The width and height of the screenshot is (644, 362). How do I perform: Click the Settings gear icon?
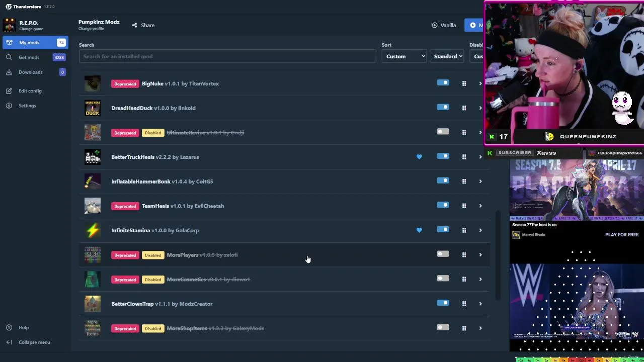[x=9, y=106]
